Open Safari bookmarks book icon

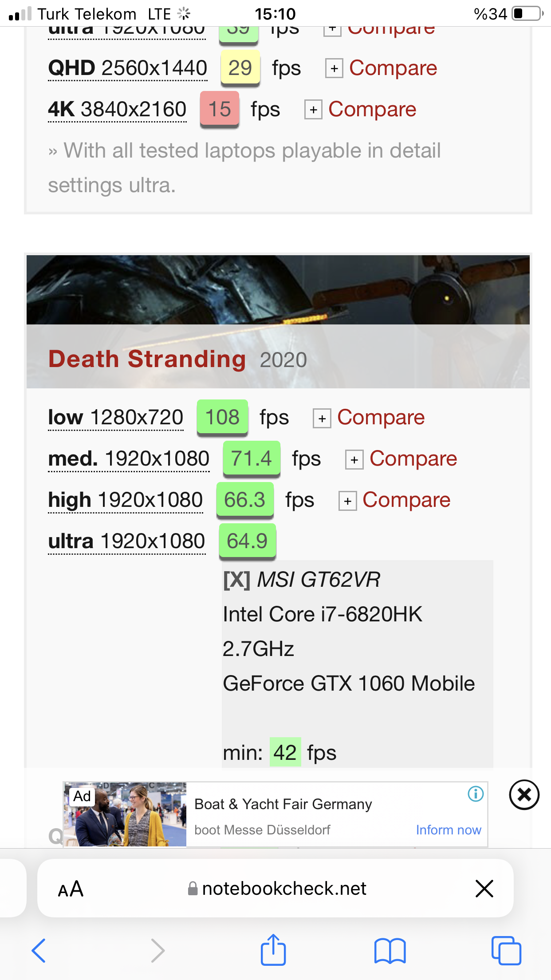point(390,951)
